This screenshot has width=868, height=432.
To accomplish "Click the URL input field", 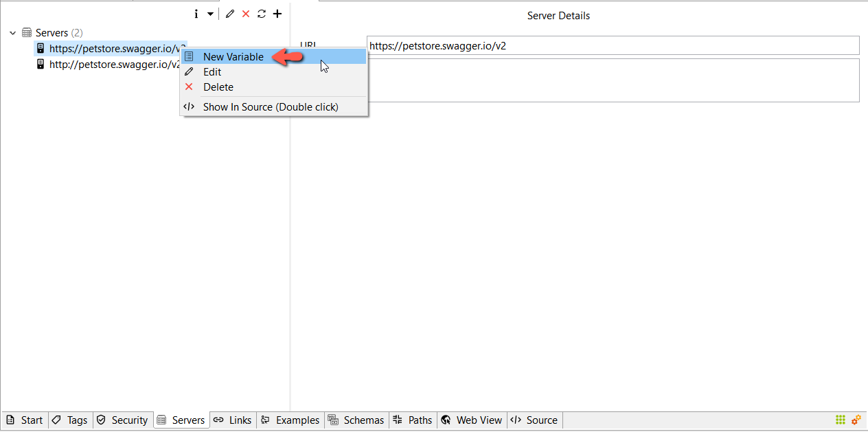I will 613,45.
